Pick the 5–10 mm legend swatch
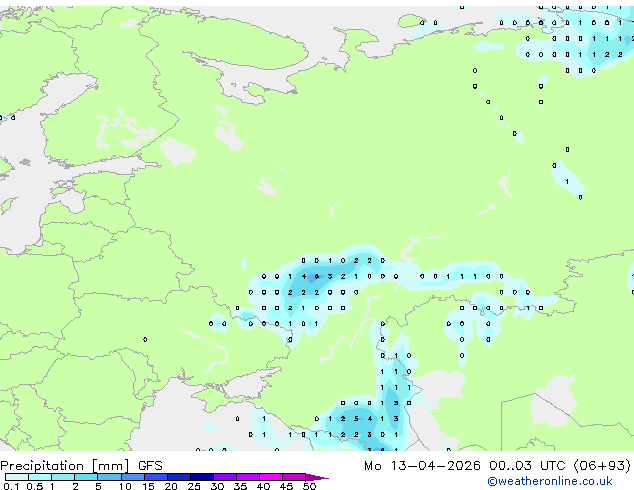Image resolution: width=634 pixels, height=490 pixels. (109, 477)
